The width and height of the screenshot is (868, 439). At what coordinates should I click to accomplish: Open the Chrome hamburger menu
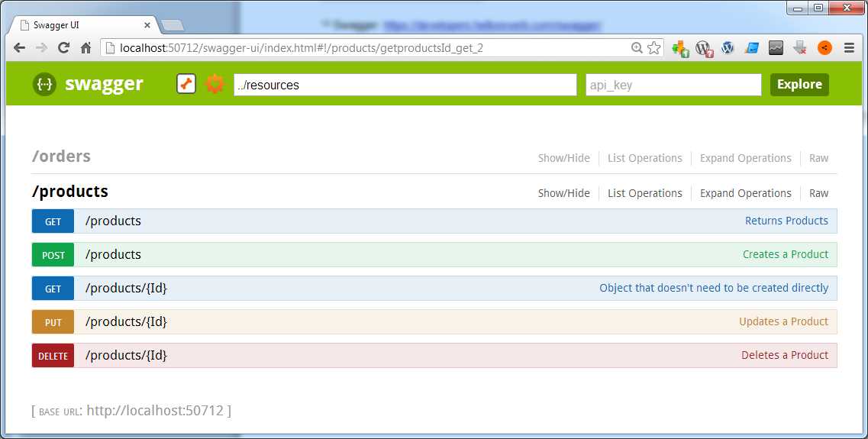click(849, 48)
